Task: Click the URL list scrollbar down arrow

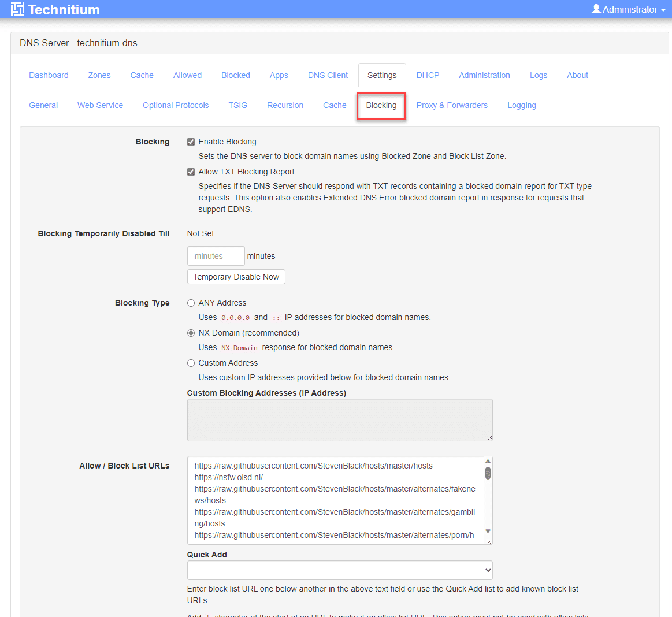Action: 488,531
